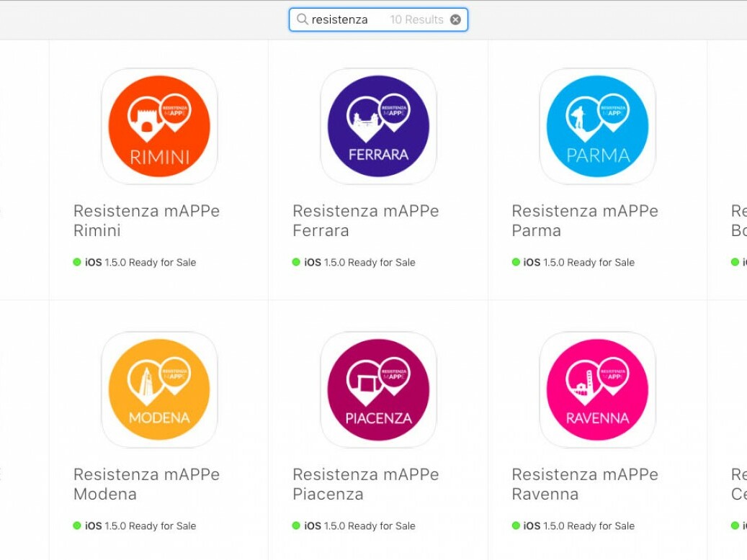Click the magnifying glass search icon
Viewport: 747px width, 560px height.
302,19
